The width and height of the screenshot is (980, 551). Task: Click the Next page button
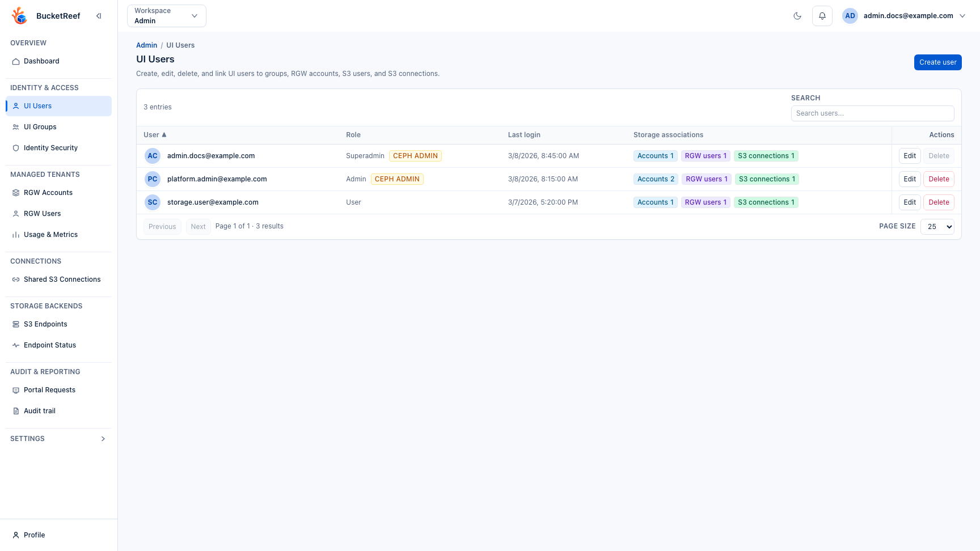tap(198, 227)
